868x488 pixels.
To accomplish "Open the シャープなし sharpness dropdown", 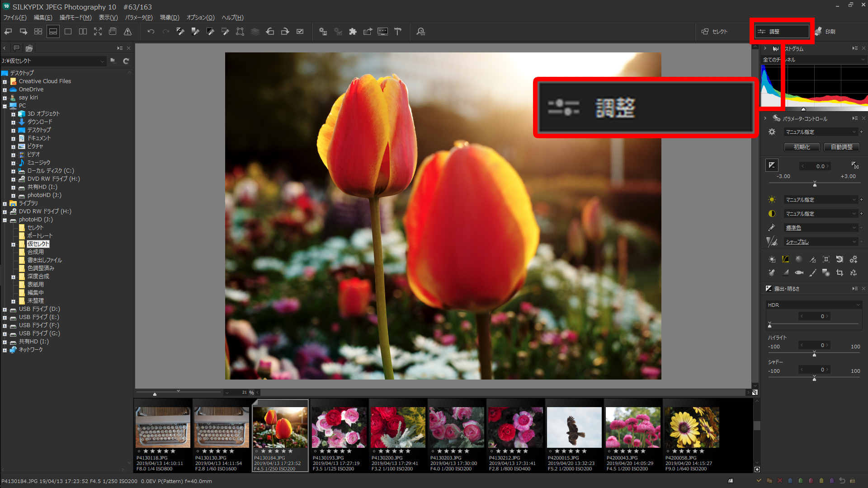I will point(820,242).
